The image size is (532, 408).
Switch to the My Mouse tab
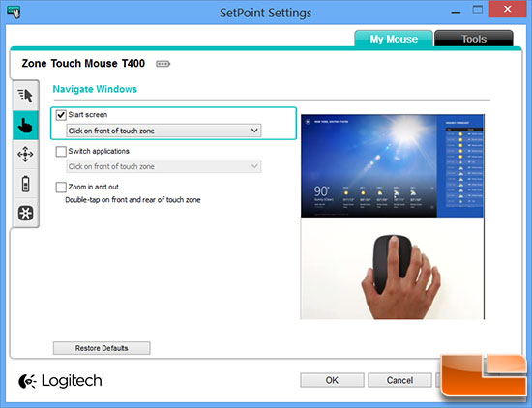[394, 39]
